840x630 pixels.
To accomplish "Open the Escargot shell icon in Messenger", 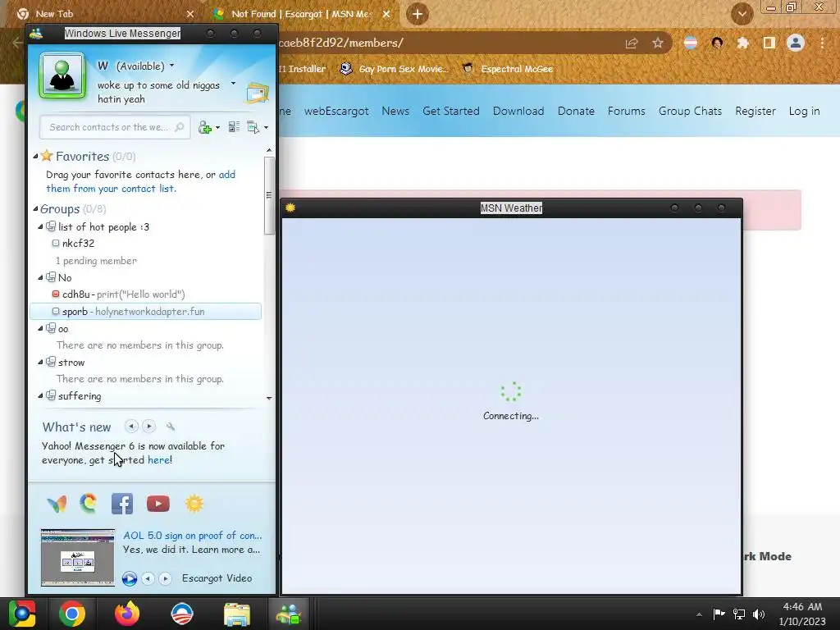I will click(89, 503).
